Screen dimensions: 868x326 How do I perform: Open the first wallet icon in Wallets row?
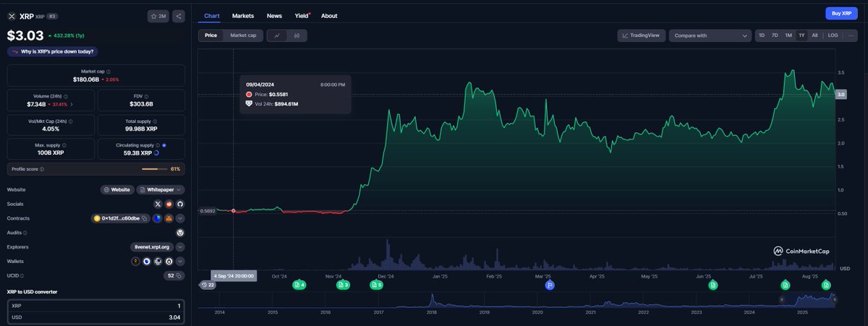(135, 261)
